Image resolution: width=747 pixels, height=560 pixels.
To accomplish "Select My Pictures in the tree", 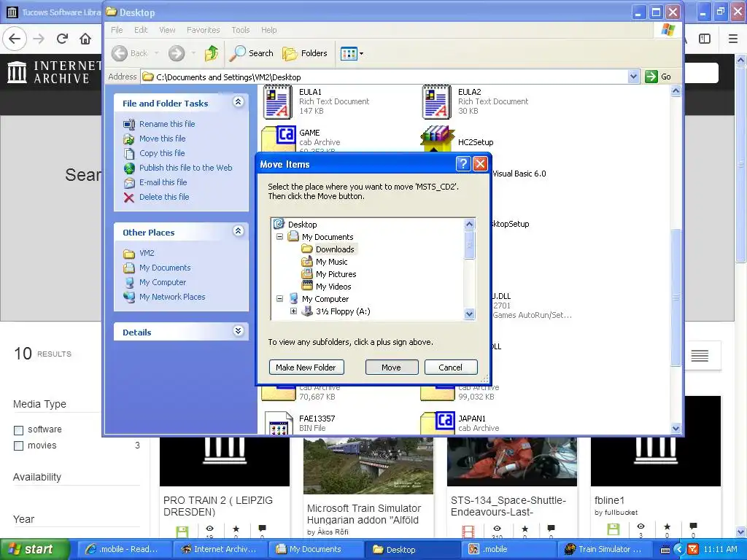I will [x=336, y=274].
